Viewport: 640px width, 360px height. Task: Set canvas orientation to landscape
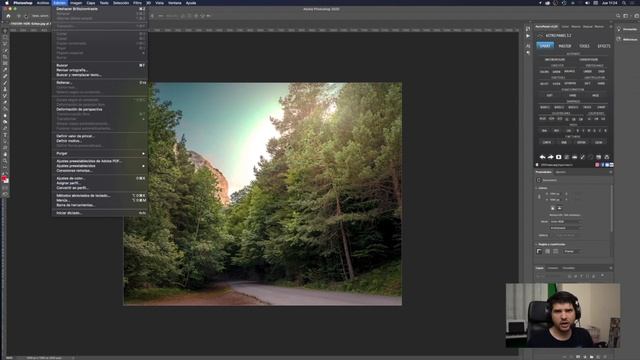coord(559,208)
